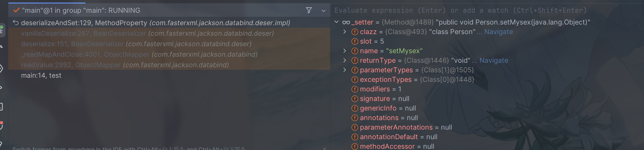Screen dimensions: 644x150
Task: Select the vanillaDeserialize:287 stack frame
Action: (x=169, y=33)
